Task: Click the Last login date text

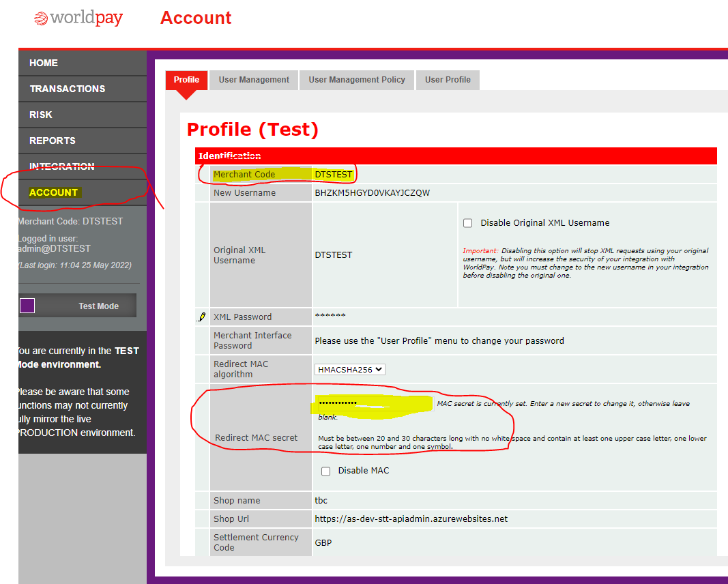Action: pyautogui.click(x=75, y=265)
